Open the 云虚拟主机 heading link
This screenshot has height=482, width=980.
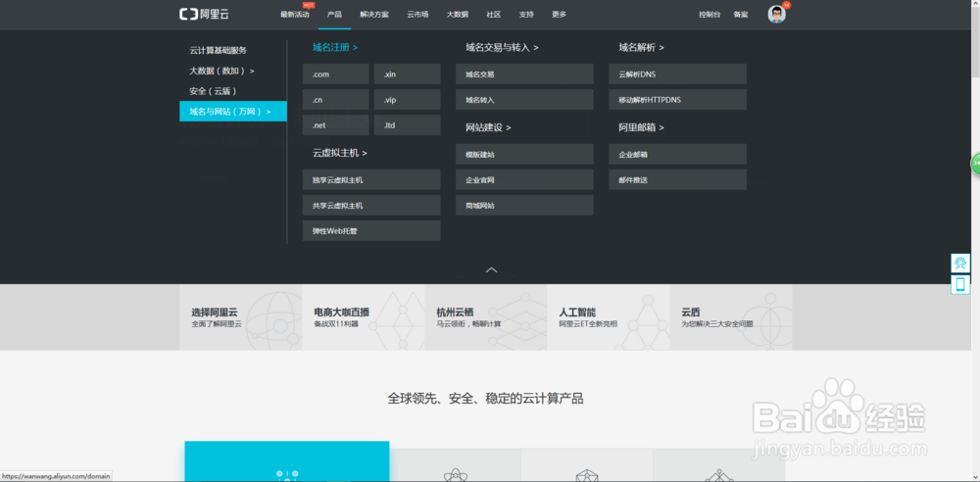[x=339, y=153]
